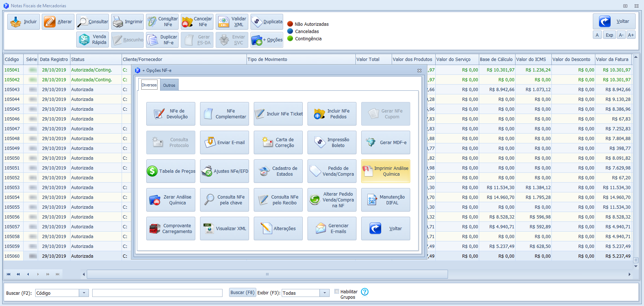This screenshot has height=306, width=644.
Task: Open Comprovante Carregamento printer button
Action: click(x=171, y=229)
